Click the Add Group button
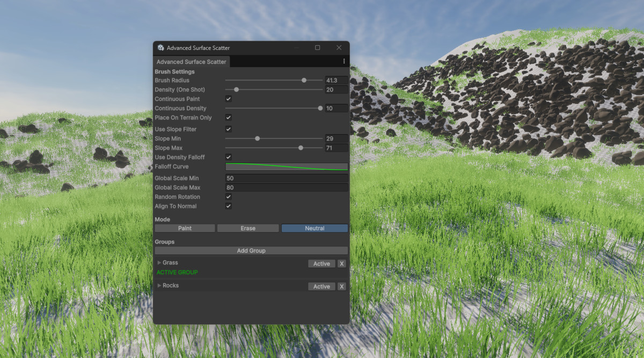 (251, 250)
